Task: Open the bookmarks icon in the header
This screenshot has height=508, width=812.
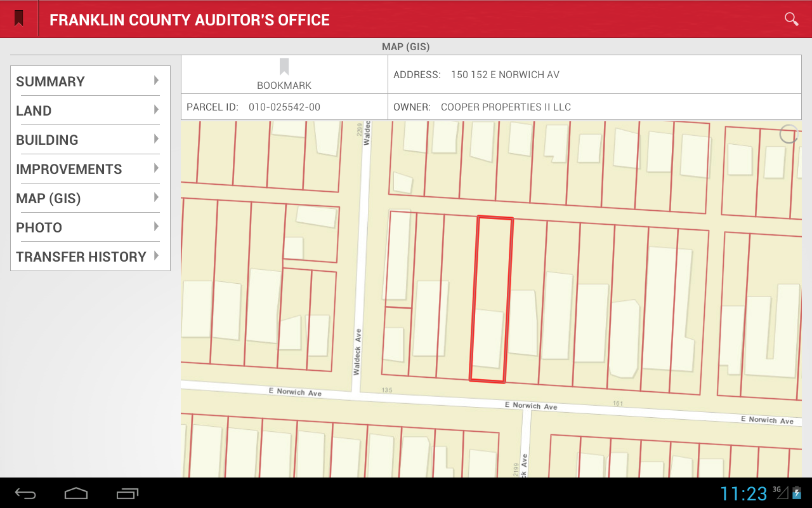Action: [19, 19]
